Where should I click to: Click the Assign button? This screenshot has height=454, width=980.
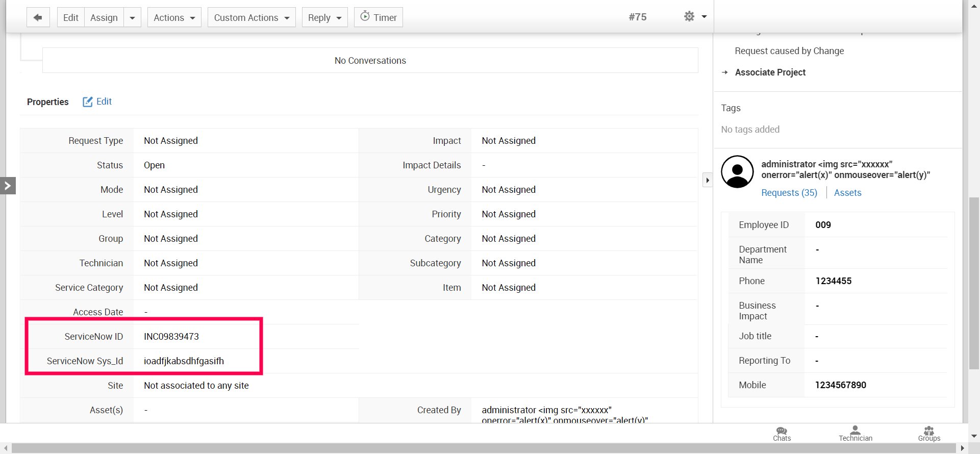pos(104,17)
